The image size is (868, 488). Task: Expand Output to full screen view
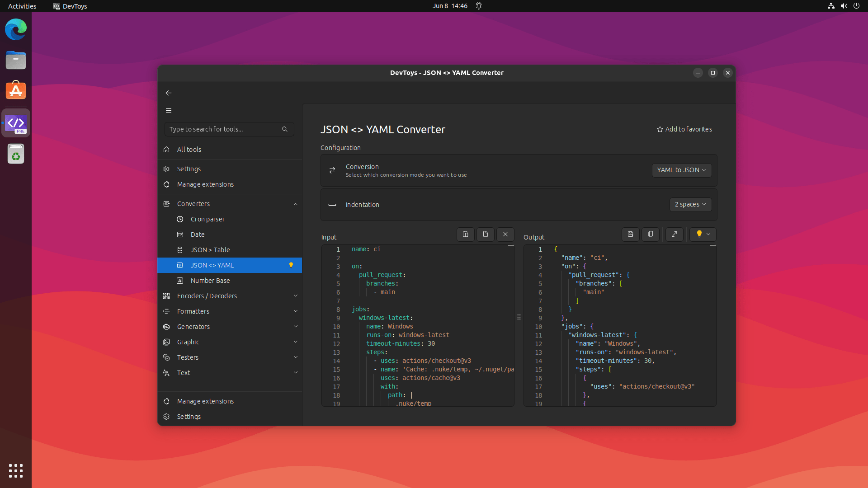pyautogui.click(x=674, y=234)
